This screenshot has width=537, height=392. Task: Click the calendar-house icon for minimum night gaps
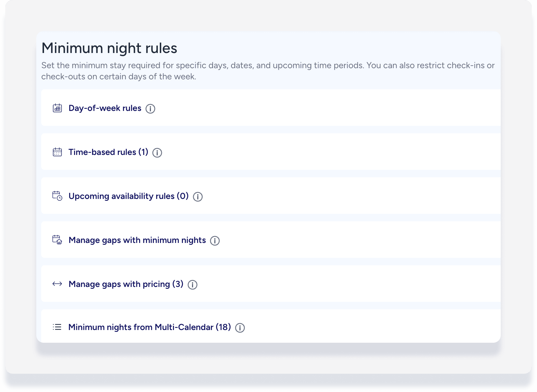[x=57, y=240]
